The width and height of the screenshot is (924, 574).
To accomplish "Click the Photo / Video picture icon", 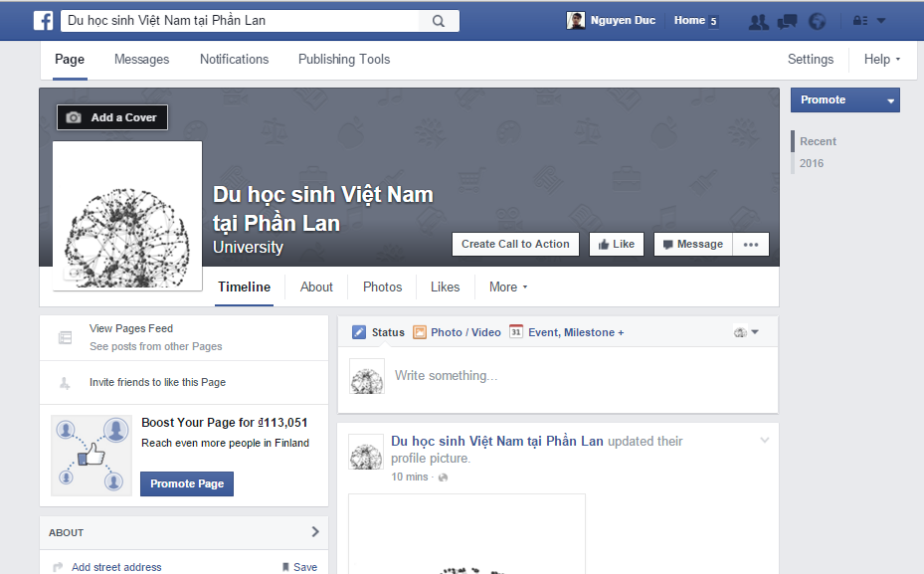I will coord(420,332).
